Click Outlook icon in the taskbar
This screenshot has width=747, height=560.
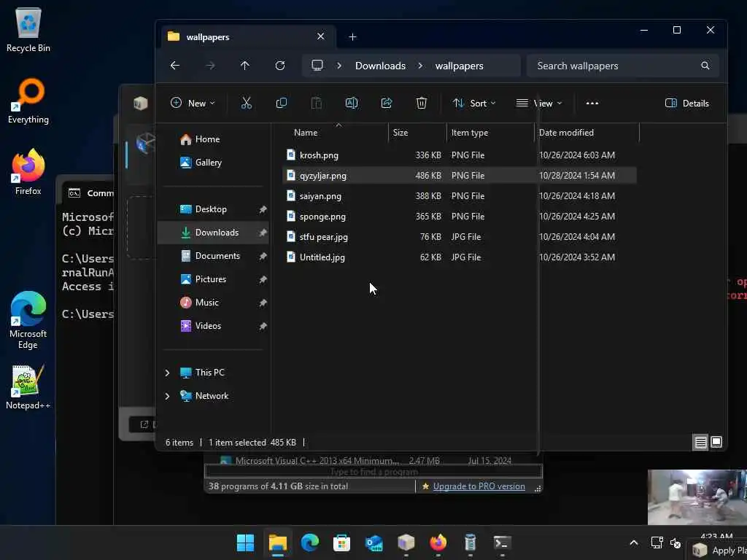click(x=374, y=542)
